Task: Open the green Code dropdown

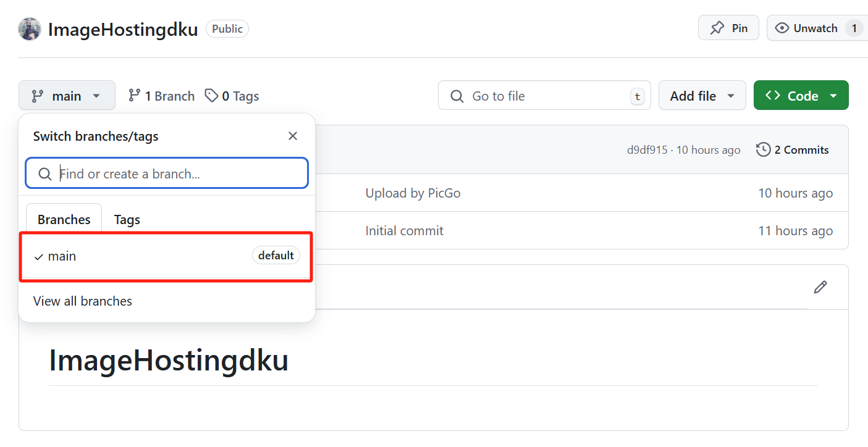Action: click(x=801, y=96)
